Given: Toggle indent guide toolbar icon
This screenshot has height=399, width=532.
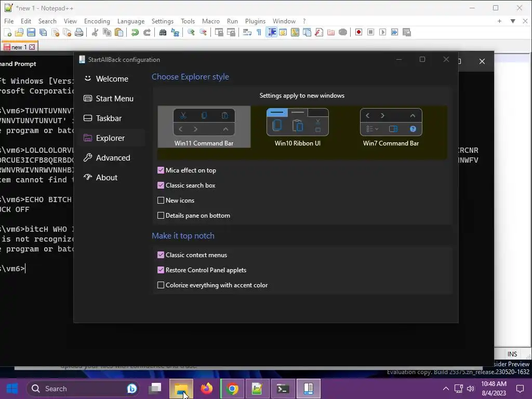Looking at the screenshot, I should [x=271, y=32].
